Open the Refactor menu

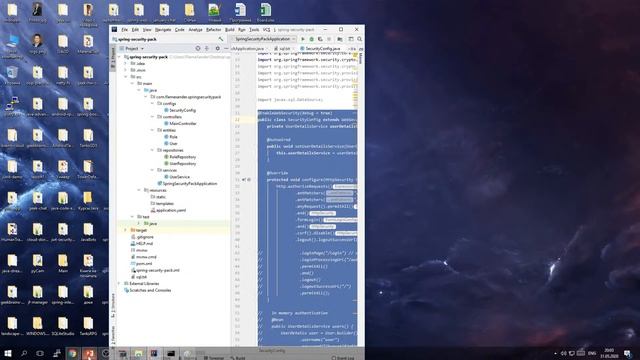click(213, 30)
